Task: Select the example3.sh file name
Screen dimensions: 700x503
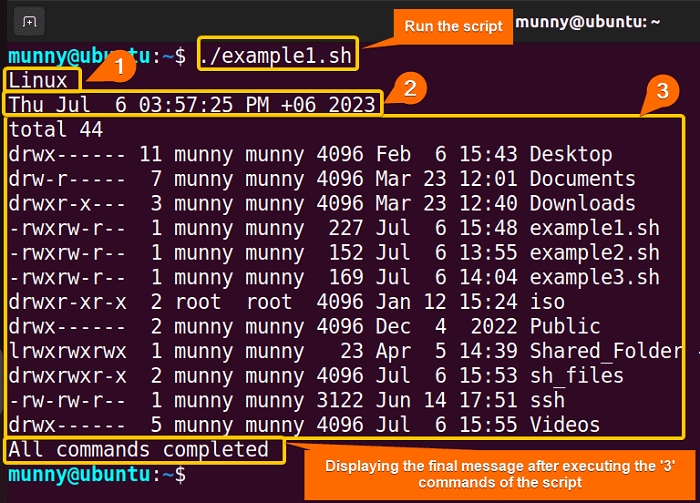Action: 594,278
